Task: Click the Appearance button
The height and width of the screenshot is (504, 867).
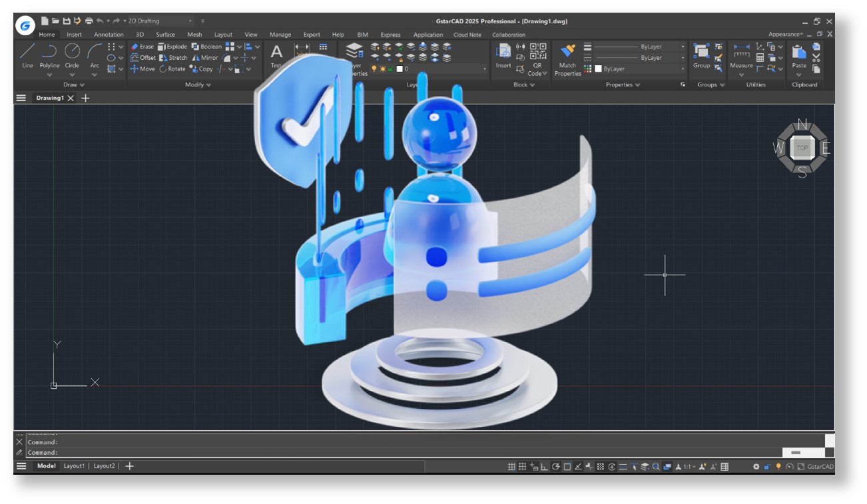Action: point(785,35)
